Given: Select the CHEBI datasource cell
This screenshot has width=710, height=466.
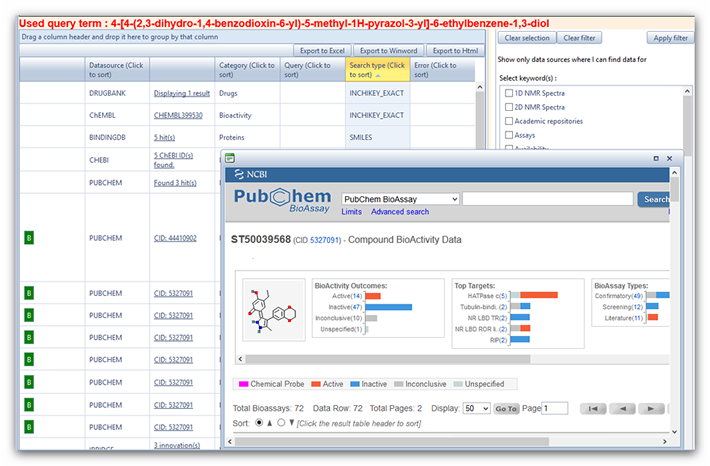Looking at the screenshot, I should [117, 160].
